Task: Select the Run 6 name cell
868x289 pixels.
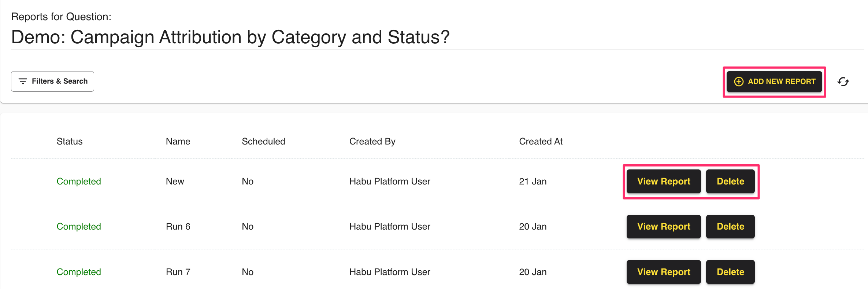Action: coord(178,227)
